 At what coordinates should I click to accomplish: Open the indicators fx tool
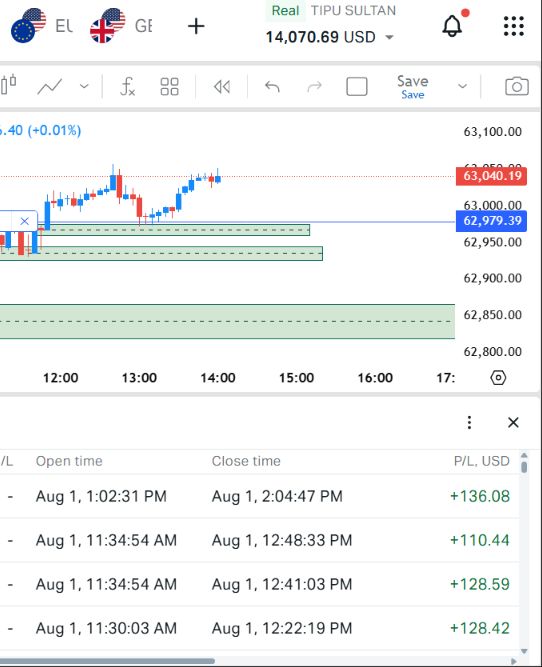(x=128, y=86)
